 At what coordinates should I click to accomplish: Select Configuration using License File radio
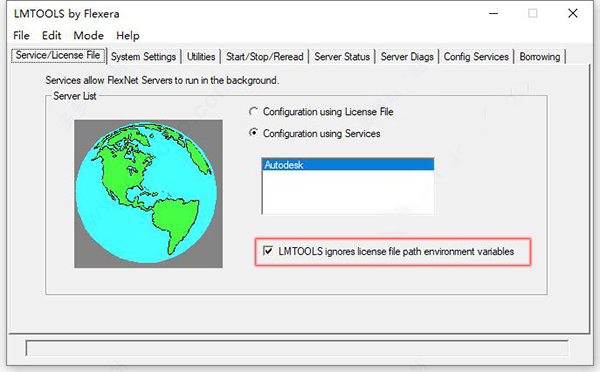[x=253, y=112]
